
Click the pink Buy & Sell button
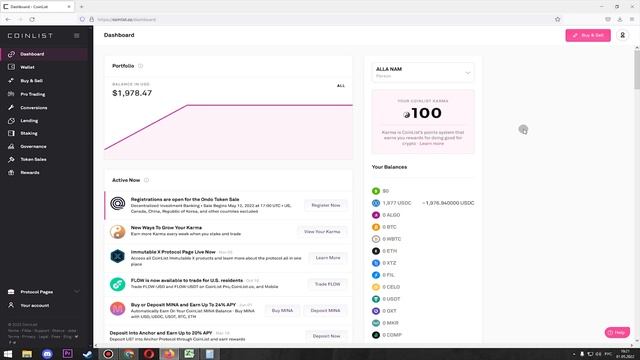[588, 36]
